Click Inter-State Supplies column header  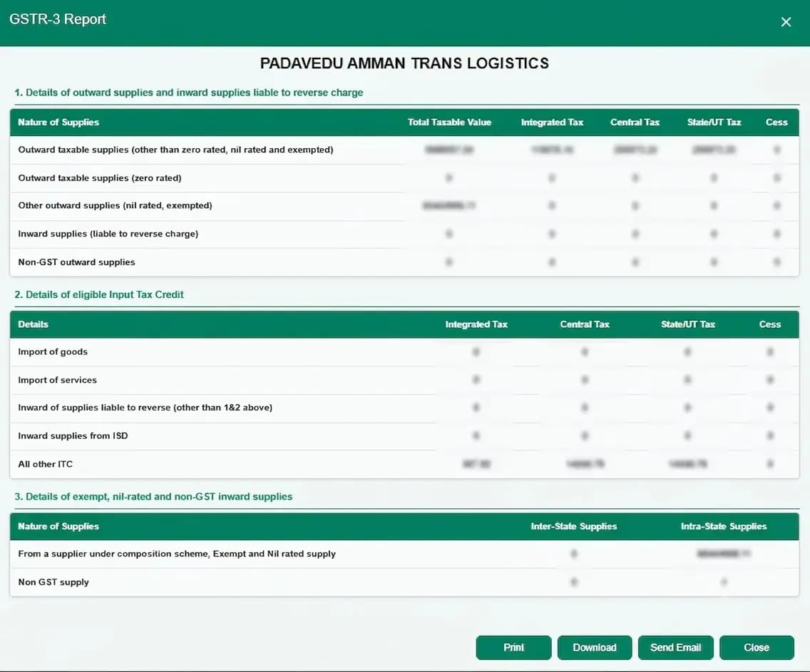(x=574, y=526)
